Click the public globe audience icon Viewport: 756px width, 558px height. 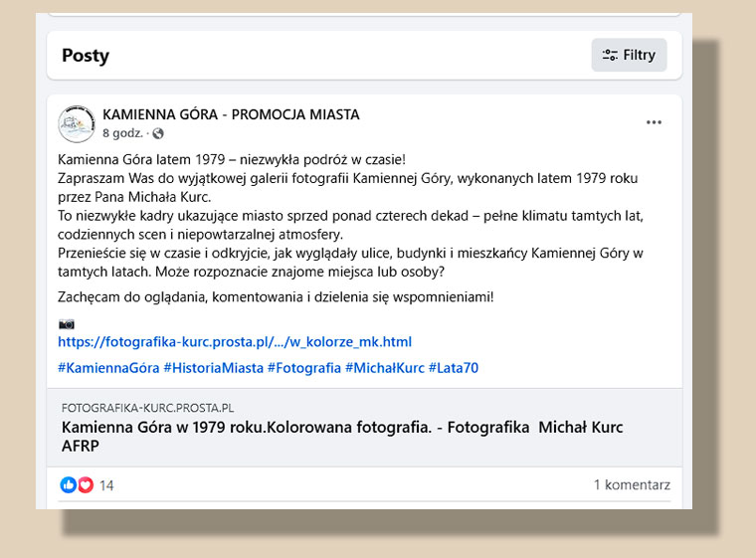pos(158,133)
